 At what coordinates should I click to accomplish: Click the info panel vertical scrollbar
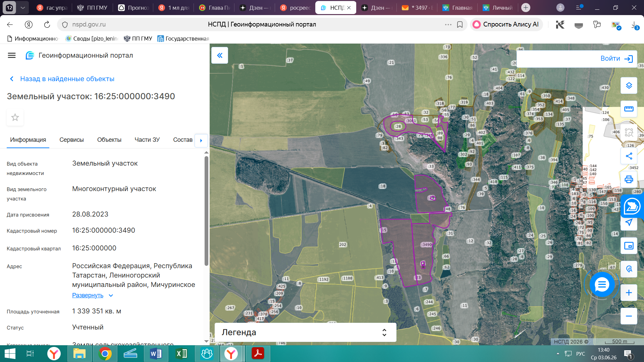(206, 211)
